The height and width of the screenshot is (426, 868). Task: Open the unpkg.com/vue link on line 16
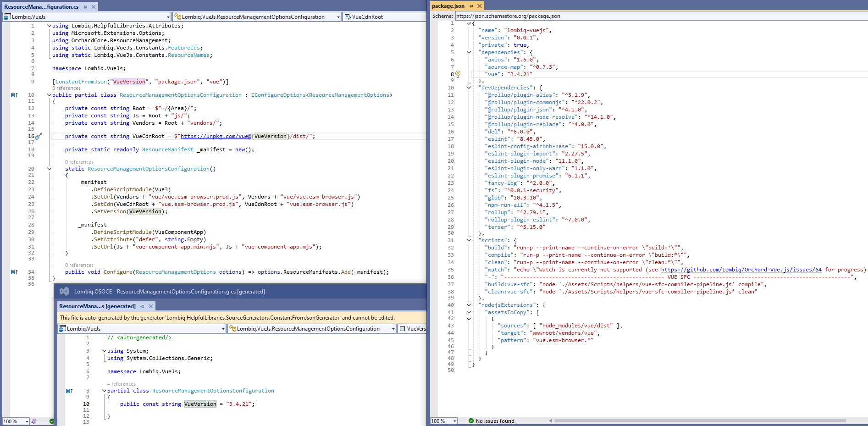216,136
